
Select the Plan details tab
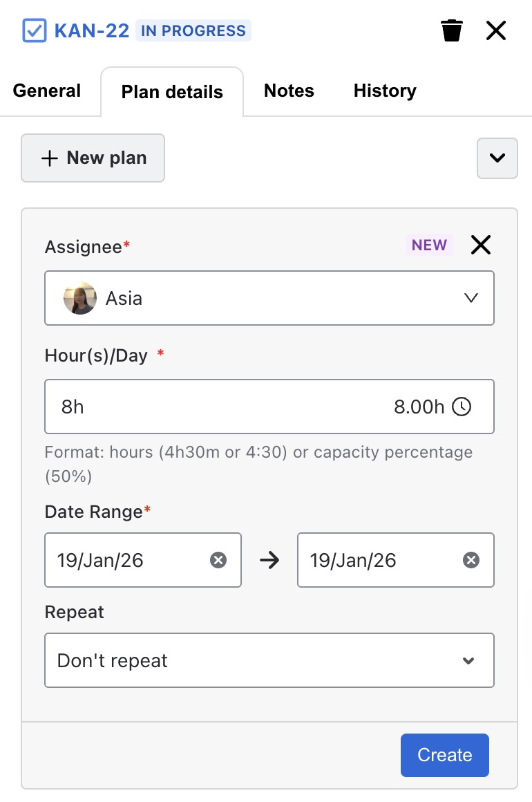tap(172, 93)
